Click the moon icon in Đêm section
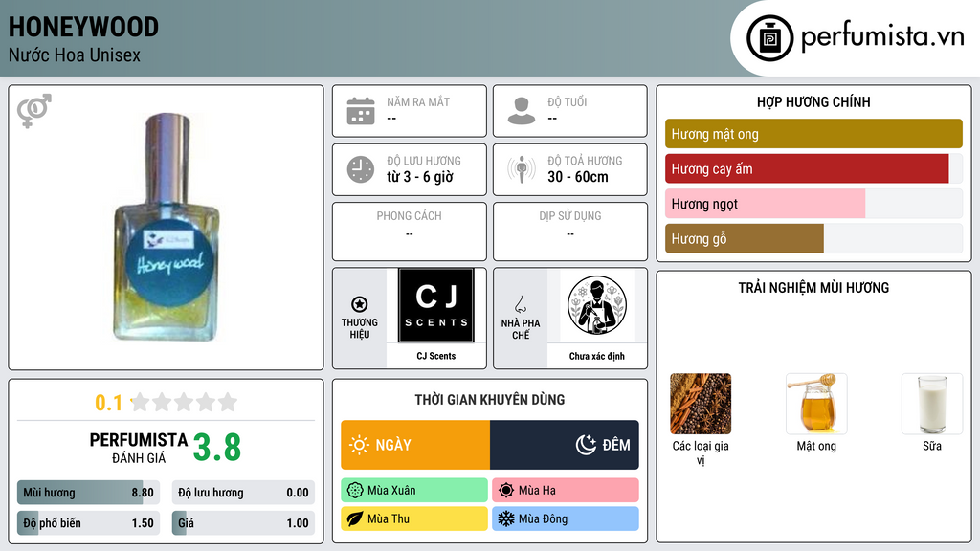The width and height of the screenshot is (980, 551). tap(586, 445)
